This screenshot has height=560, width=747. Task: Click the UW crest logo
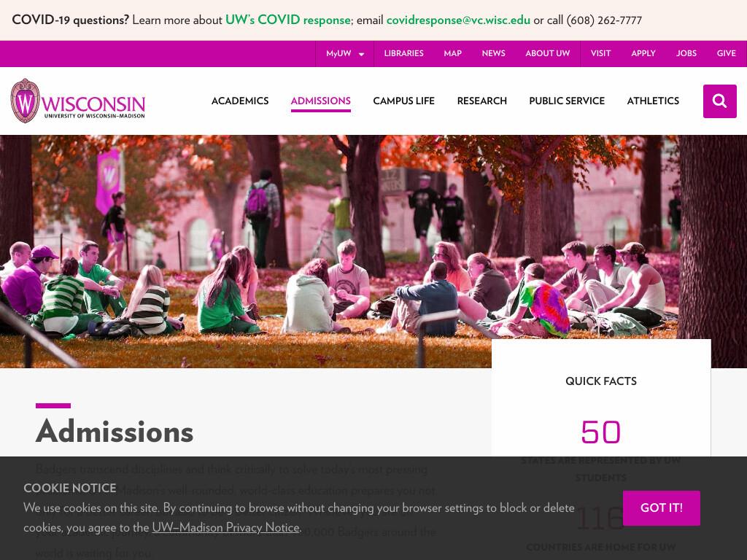point(26,101)
